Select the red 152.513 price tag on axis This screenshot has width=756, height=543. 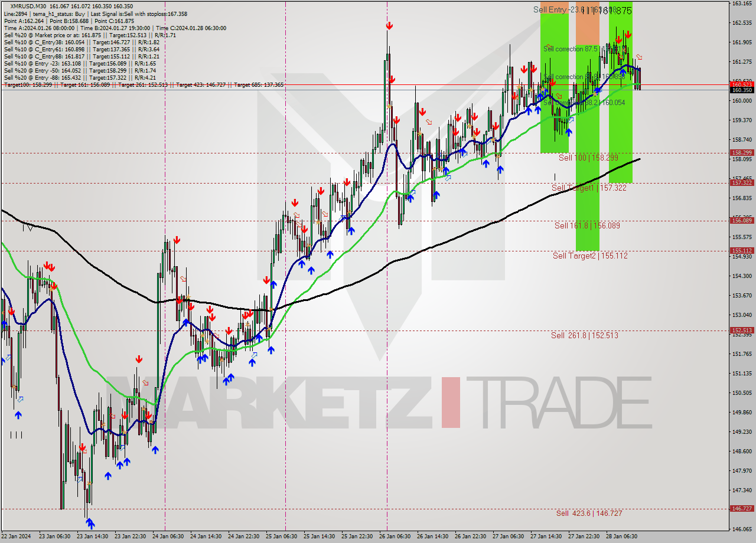pyautogui.click(x=742, y=331)
